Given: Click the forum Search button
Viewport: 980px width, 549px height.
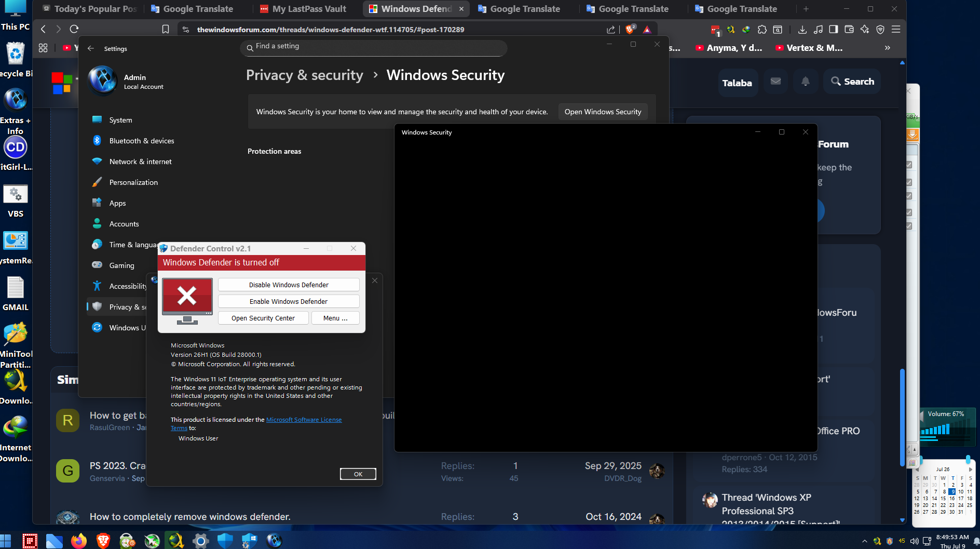Looking at the screenshot, I should tap(852, 82).
